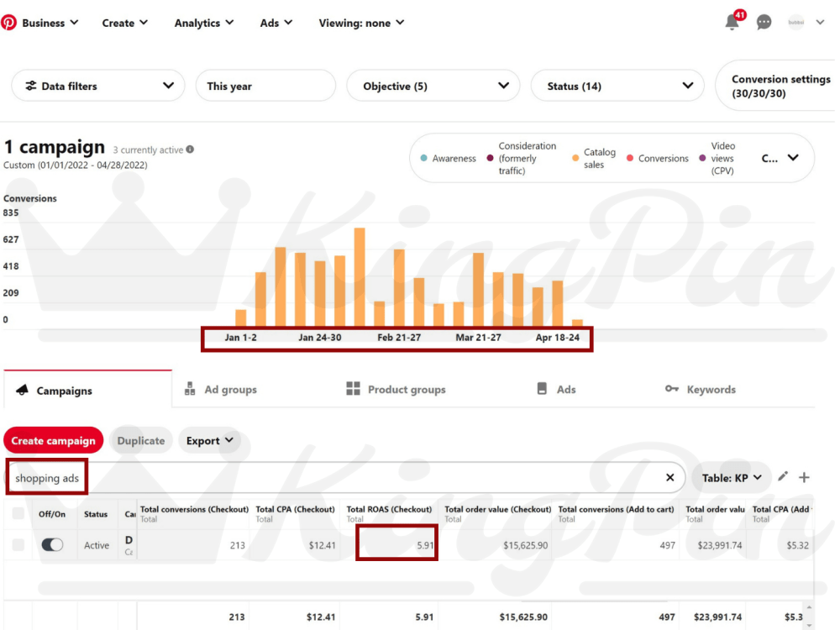Expand the account chevron beside avatar
The width and height of the screenshot is (840, 630).
coord(820,23)
